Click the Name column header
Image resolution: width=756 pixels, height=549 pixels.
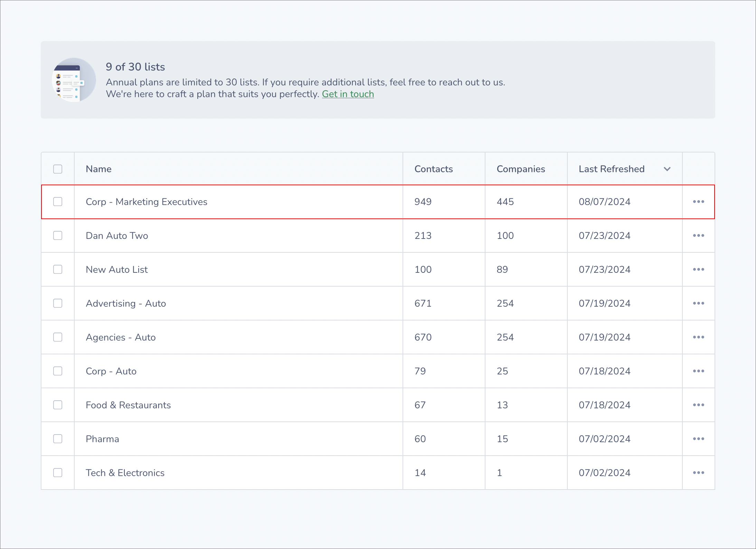pyautogui.click(x=99, y=169)
